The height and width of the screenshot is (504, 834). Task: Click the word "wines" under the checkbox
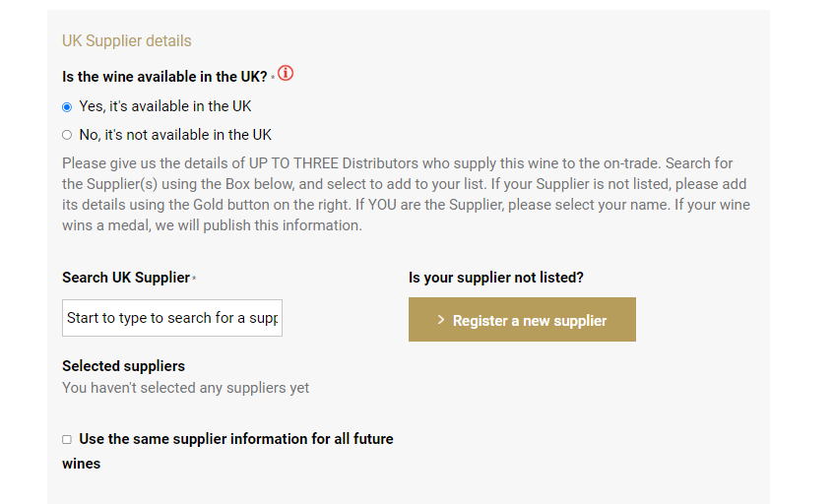pyautogui.click(x=82, y=464)
